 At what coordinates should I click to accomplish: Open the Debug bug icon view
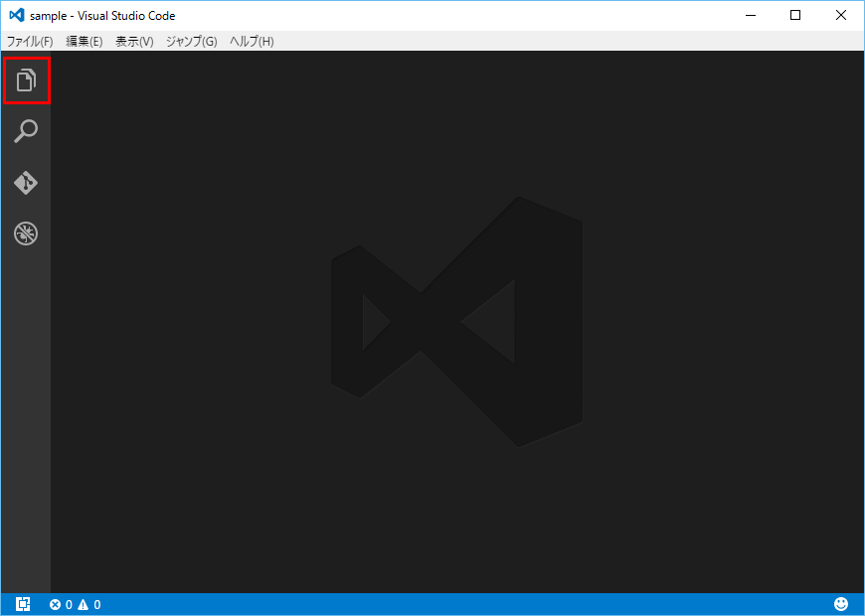click(x=26, y=234)
